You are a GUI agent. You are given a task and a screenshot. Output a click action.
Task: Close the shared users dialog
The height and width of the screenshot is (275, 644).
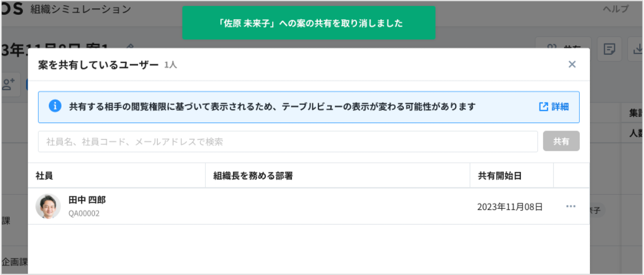coord(572,64)
